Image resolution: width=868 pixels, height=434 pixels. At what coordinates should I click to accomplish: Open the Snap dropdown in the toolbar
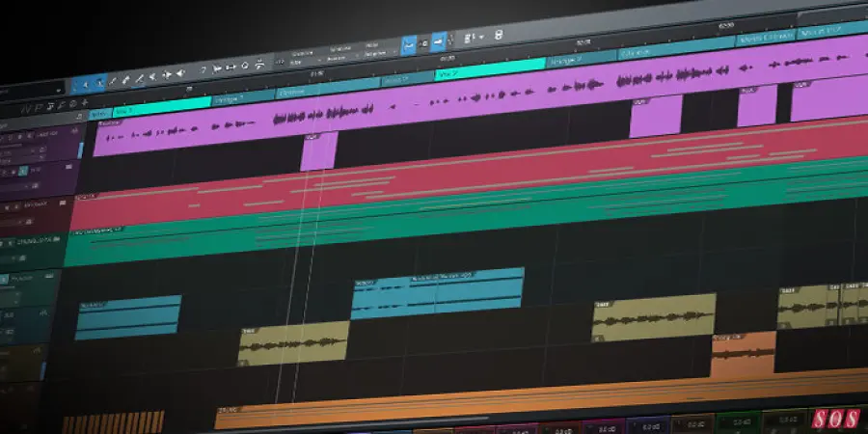(379, 49)
